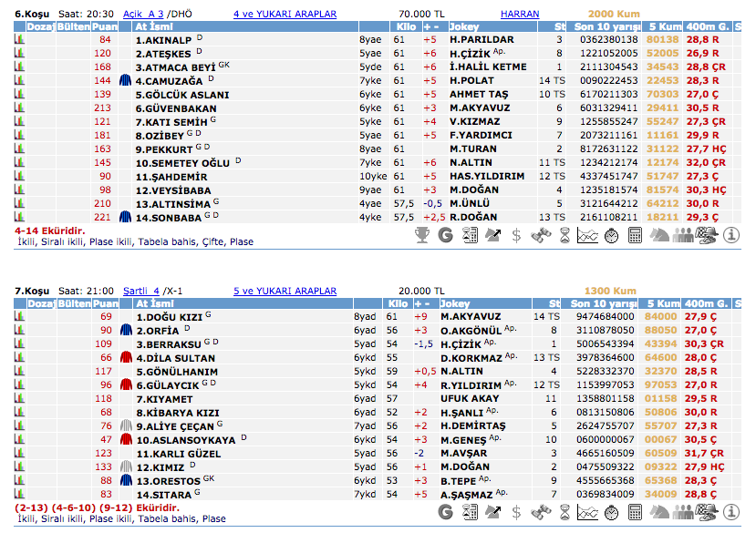The image size is (756, 533).
Task: Click the 'Puan' column header in race 6
Action: [x=105, y=27]
